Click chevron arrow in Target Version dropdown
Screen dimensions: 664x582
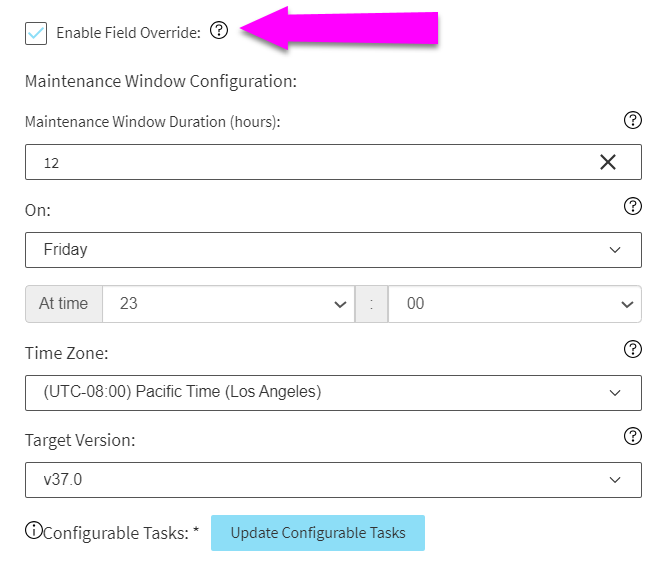coord(615,480)
